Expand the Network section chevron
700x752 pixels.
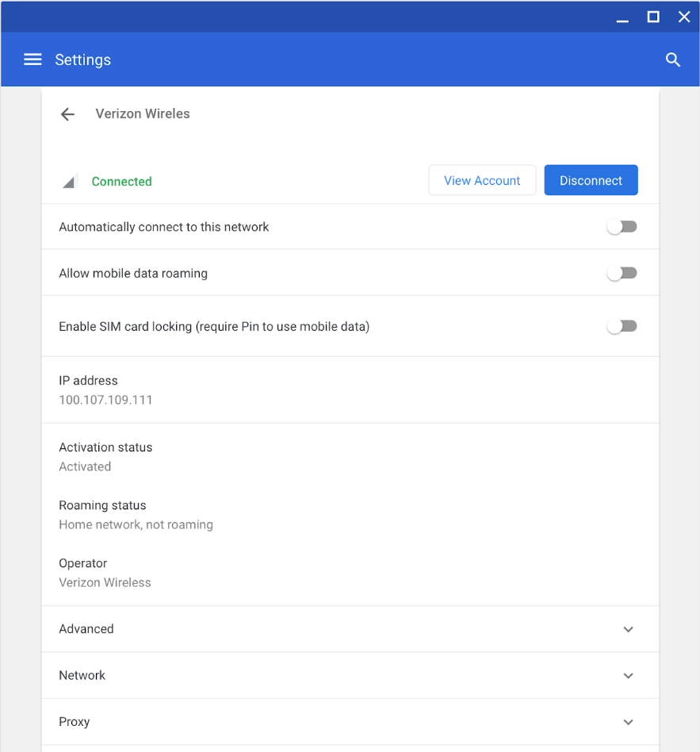pyautogui.click(x=628, y=675)
